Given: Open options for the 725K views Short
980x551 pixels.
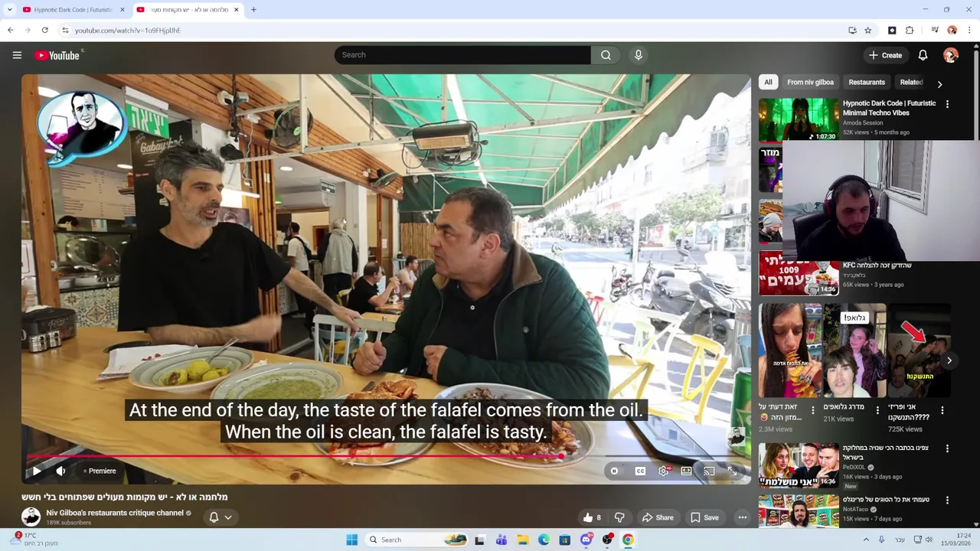Looking at the screenshot, I should click(942, 410).
